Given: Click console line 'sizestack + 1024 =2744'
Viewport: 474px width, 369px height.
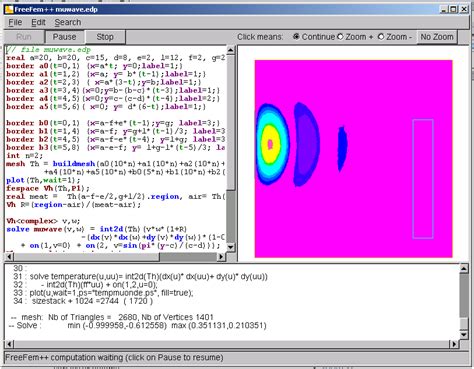Looking at the screenshot, I should [x=83, y=301].
